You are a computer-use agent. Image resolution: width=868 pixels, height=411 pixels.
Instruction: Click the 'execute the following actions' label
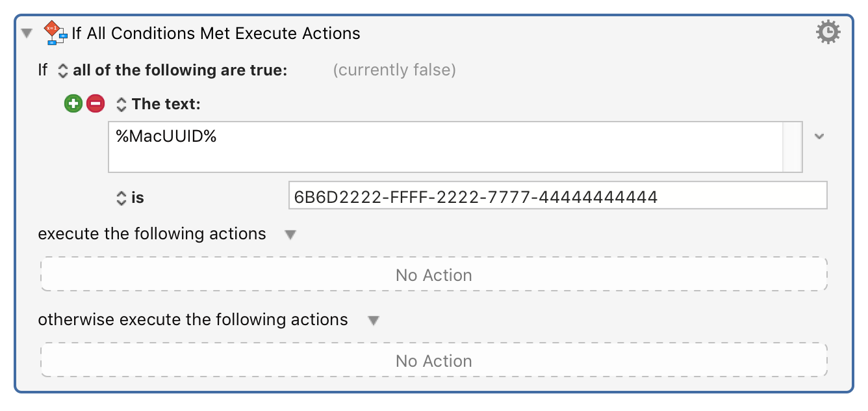pos(152,234)
